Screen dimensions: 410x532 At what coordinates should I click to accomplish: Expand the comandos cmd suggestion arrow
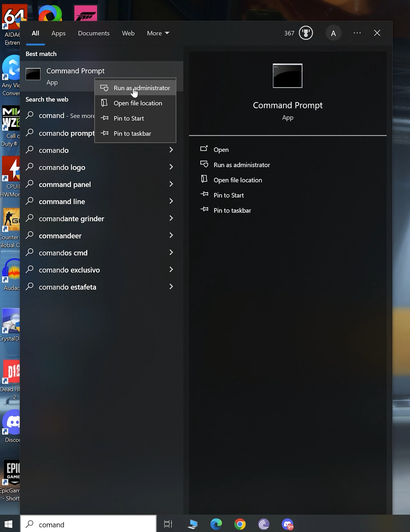(171, 252)
